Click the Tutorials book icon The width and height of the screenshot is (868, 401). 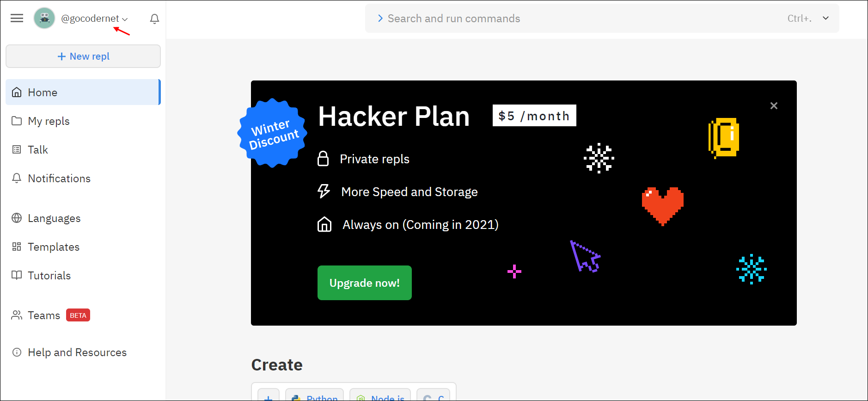pyautogui.click(x=17, y=275)
